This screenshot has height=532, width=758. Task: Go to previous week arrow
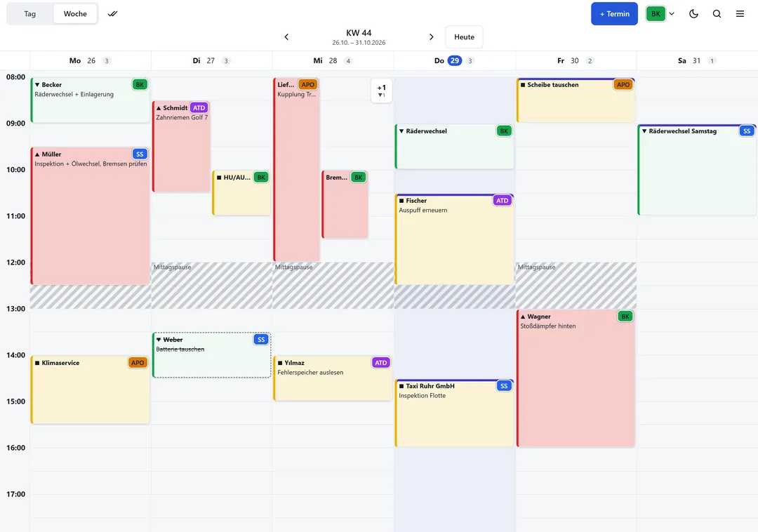point(286,36)
